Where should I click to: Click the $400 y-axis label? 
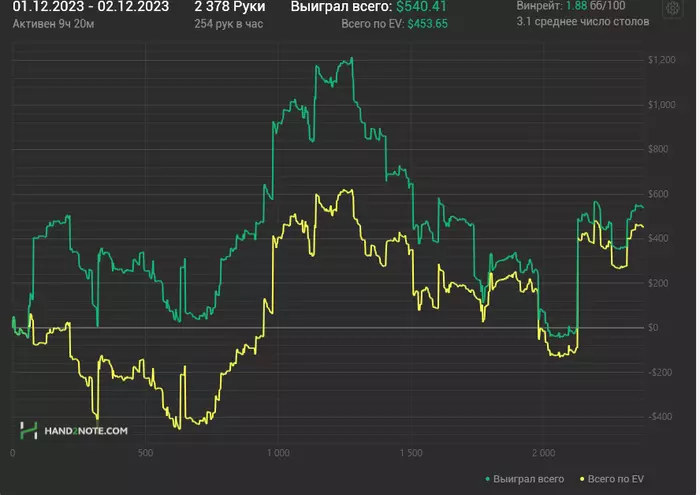[658, 238]
